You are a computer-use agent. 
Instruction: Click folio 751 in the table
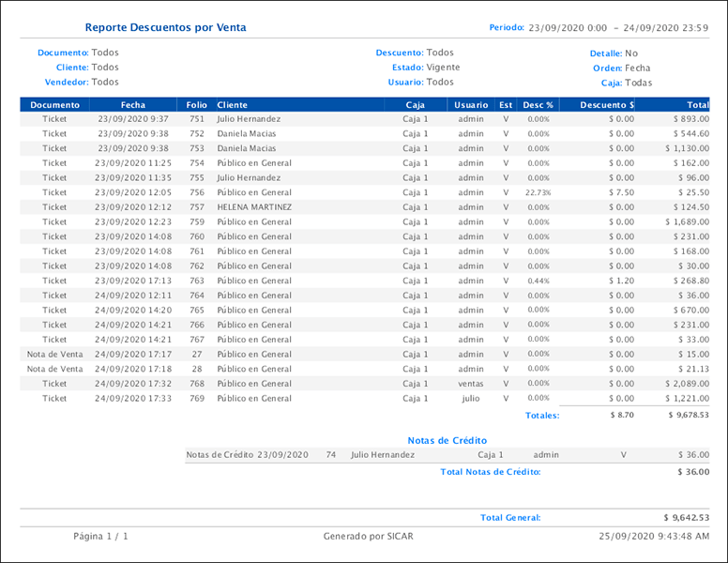coord(197,119)
